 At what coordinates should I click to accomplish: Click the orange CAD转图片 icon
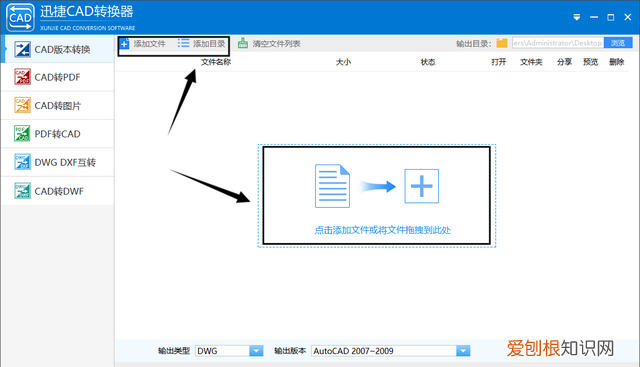(x=22, y=105)
